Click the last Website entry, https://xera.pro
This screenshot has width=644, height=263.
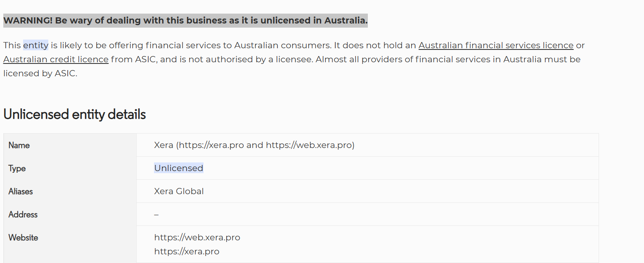[187, 251]
